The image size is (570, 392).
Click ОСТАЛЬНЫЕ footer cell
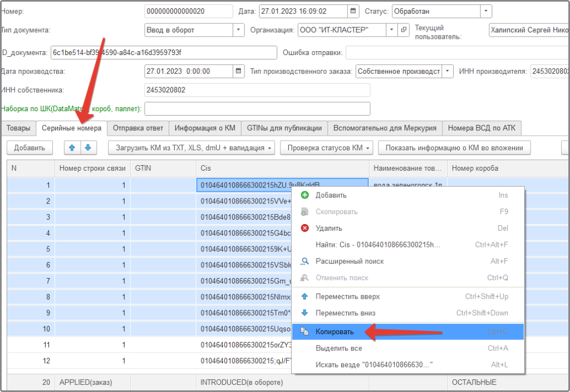point(508,382)
